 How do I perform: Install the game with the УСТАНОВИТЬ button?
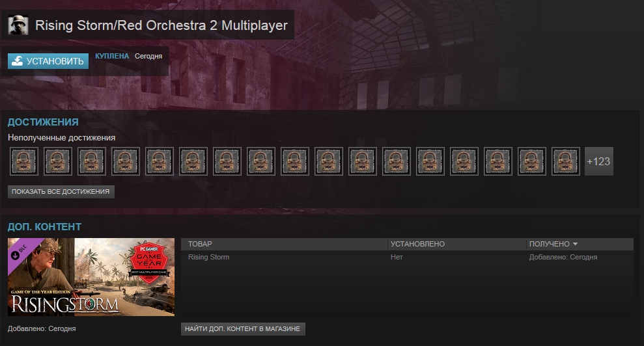[x=48, y=61]
